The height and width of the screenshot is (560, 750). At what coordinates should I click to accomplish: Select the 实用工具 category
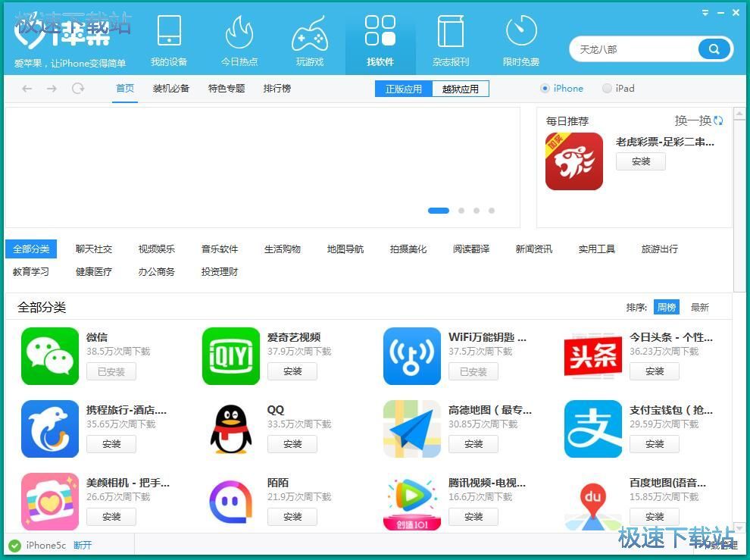click(x=597, y=249)
